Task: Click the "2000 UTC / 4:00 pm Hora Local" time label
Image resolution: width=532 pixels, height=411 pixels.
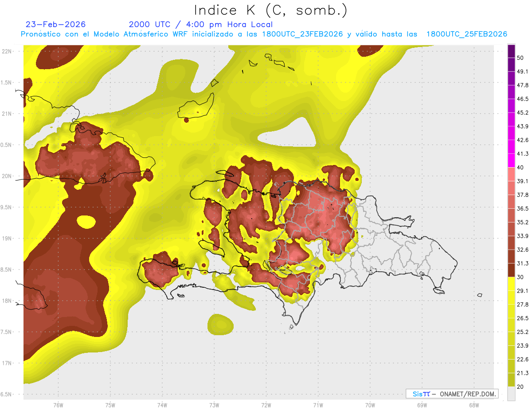Action: coord(201,24)
